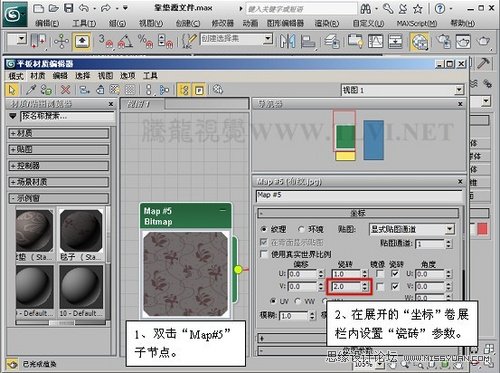This screenshot has width=500, height=373.
Task: Open the 材质 menu in material editor
Action: pyautogui.click(x=37, y=76)
